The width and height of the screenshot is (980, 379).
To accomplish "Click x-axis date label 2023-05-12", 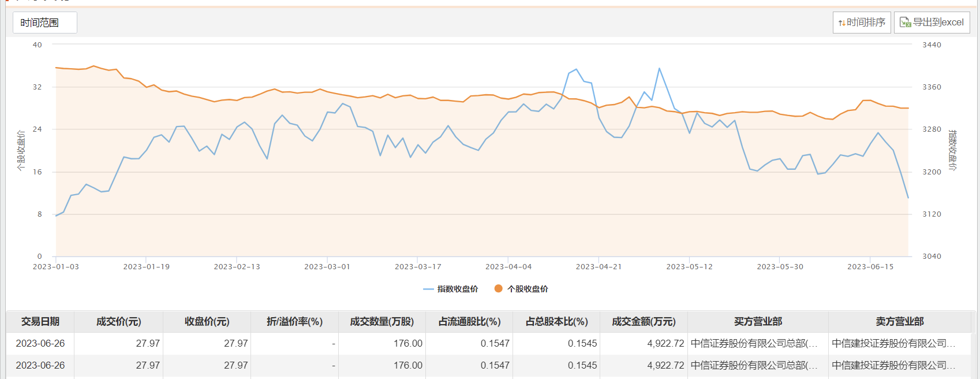I will point(690,267).
